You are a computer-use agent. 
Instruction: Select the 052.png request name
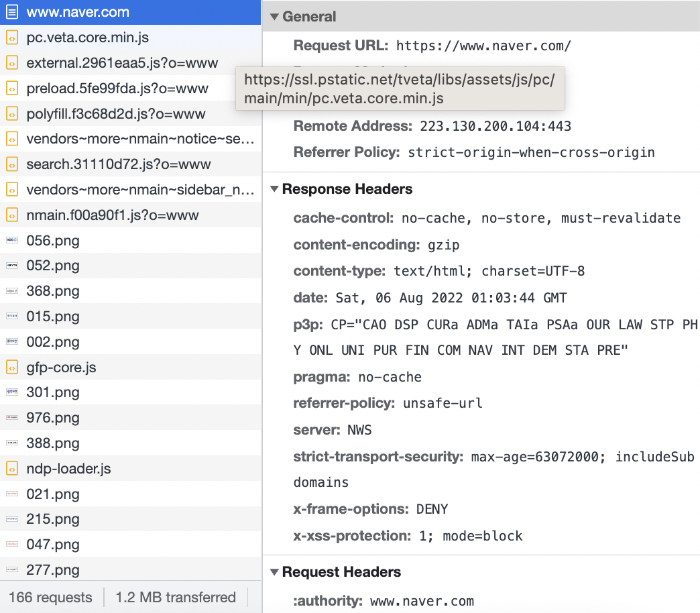(53, 266)
